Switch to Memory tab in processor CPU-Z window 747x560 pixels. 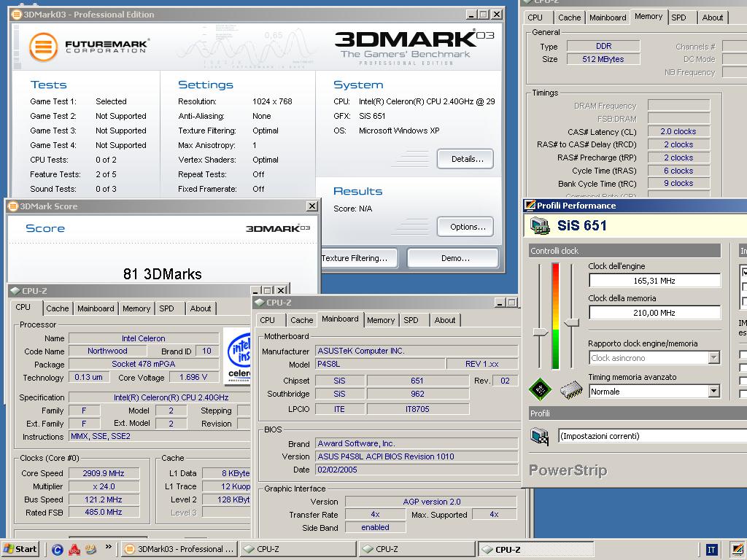136,308
